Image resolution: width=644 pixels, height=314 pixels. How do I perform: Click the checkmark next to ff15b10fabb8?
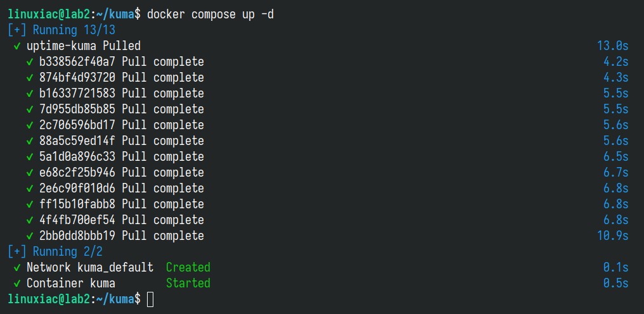click(x=30, y=204)
